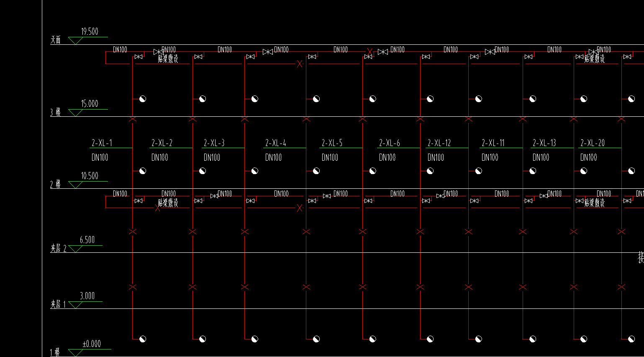644x357 pixels.
Task: Select riser label 2-XL-3
Action: (x=214, y=143)
